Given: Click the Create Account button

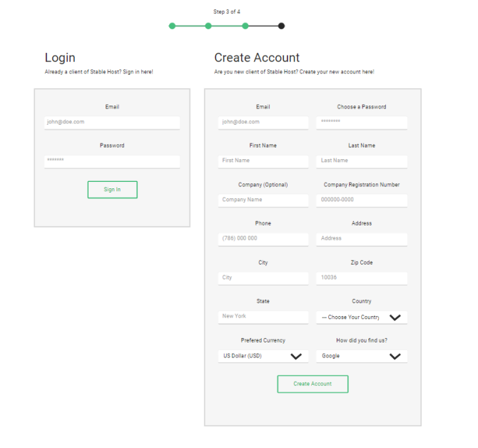Looking at the screenshot, I should [312, 384].
